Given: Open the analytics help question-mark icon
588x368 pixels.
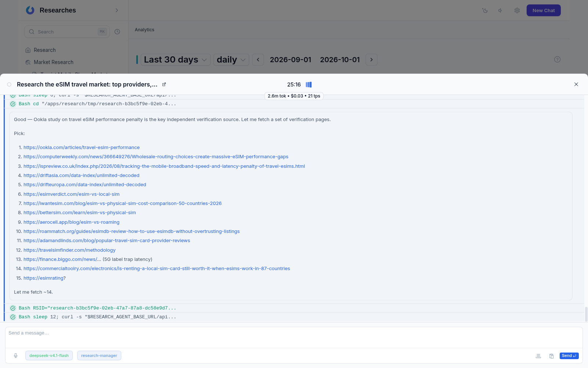Looking at the screenshot, I should [557, 59].
